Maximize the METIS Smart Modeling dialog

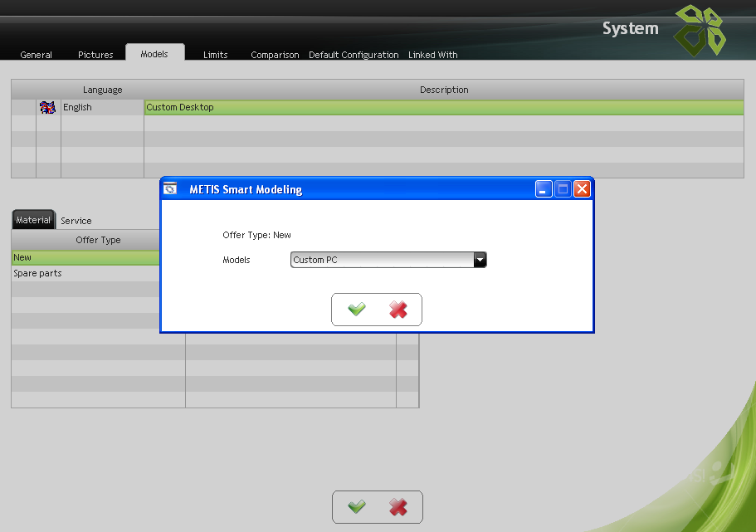point(563,189)
